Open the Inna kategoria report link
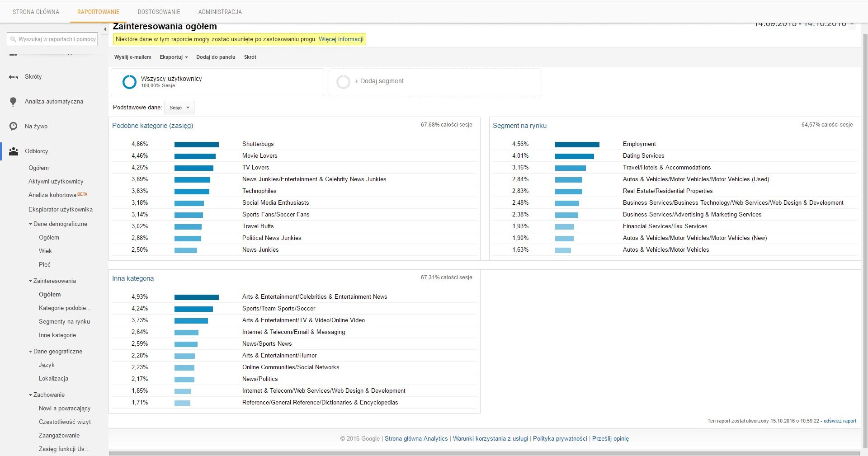868x456 pixels. click(133, 278)
